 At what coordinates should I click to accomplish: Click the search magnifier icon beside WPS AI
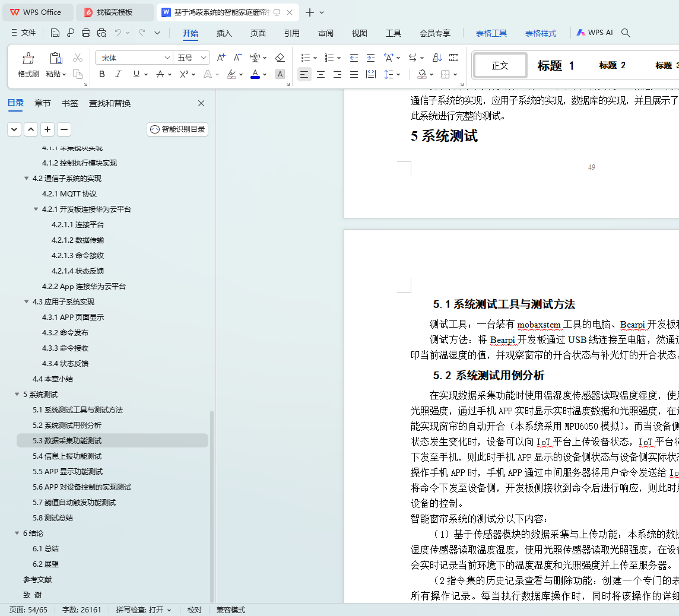coord(626,33)
